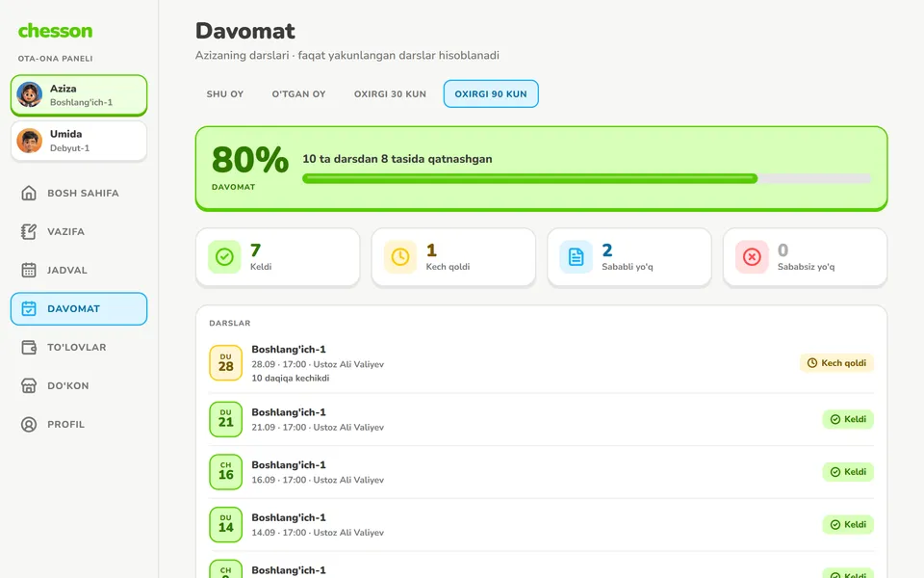924x578 pixels.
Task: Click the DU 28 date badge
Action: pyautogui.click(x=225, y=363)
